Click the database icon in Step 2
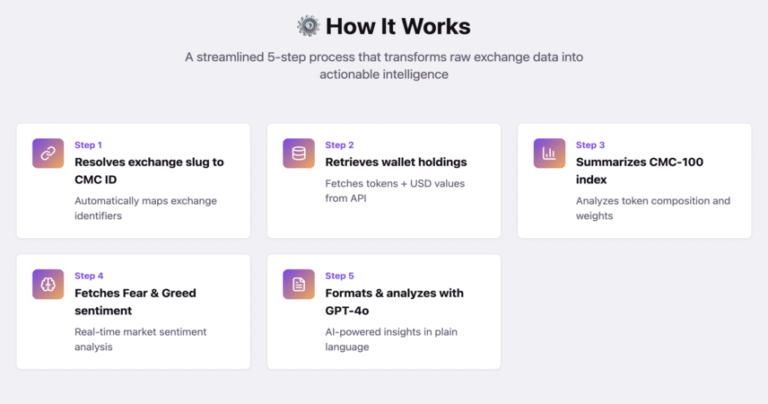 click(x=299, y=153)
